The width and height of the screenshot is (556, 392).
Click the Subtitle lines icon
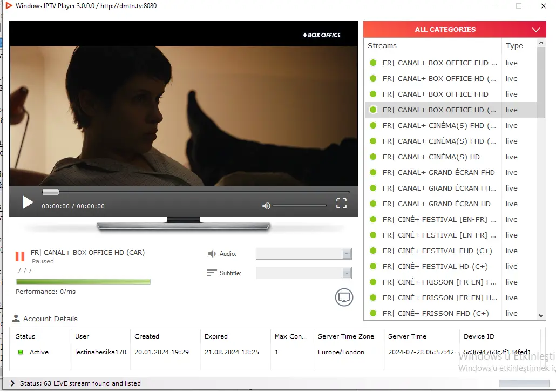212,273
